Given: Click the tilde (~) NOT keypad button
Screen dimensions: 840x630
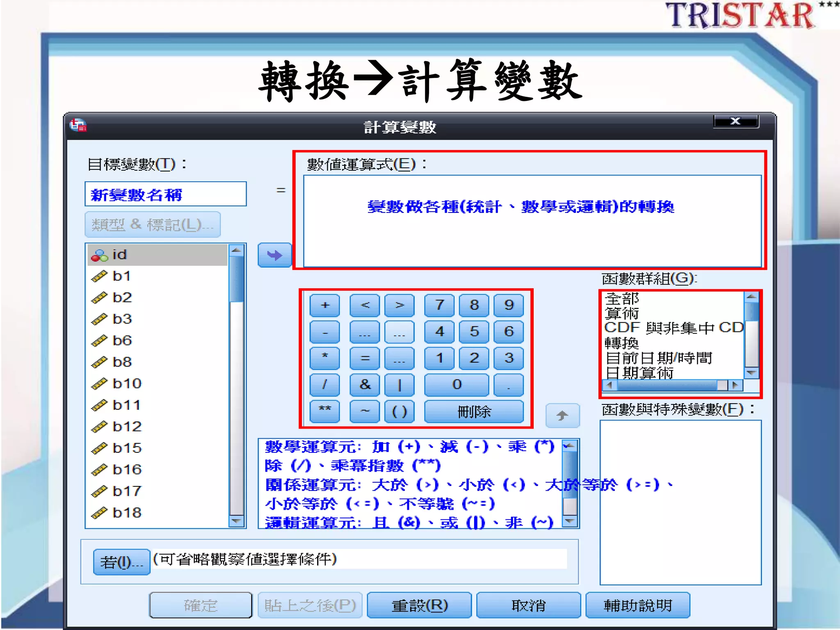Looking at the screenshot, I should click(365, 411).
